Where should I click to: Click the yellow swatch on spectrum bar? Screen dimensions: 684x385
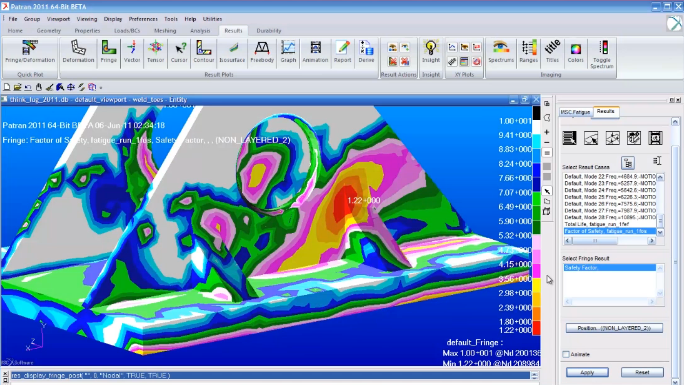pyautogui.click(x=537, y=284)
